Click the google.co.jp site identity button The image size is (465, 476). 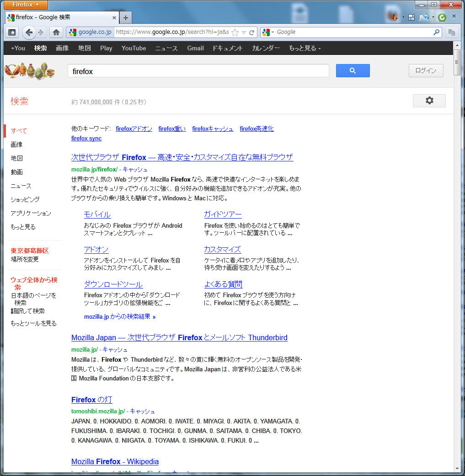point(91,32)
